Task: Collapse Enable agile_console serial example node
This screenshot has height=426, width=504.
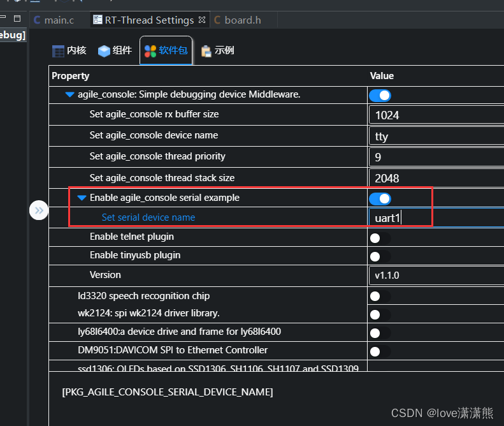Action: coord(82,198)
